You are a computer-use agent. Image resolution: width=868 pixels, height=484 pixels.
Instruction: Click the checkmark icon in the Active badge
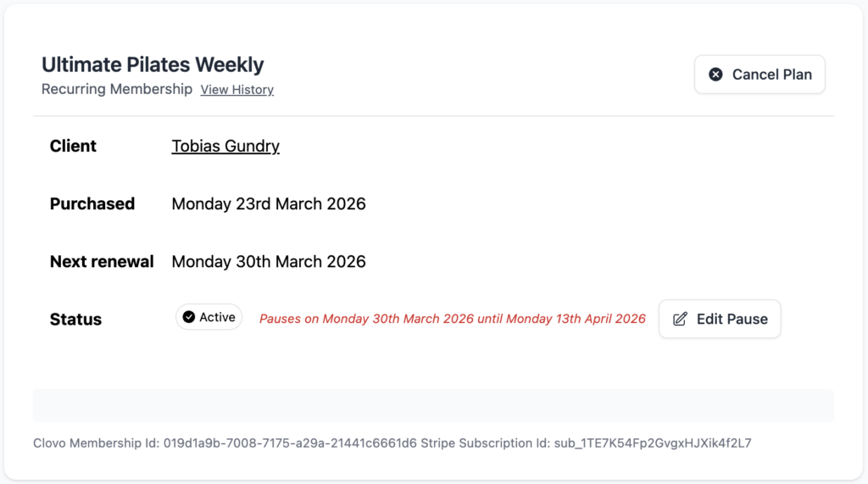pos(189,317)
